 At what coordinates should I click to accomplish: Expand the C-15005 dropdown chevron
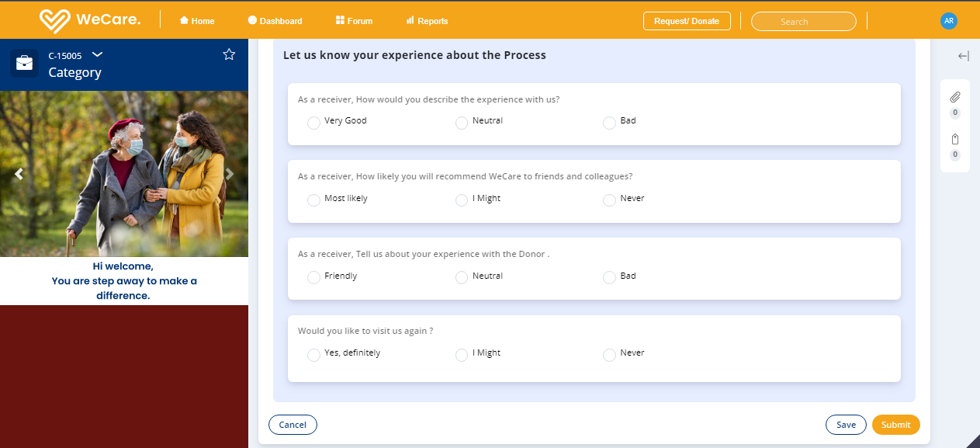click(x=97, y=54)
